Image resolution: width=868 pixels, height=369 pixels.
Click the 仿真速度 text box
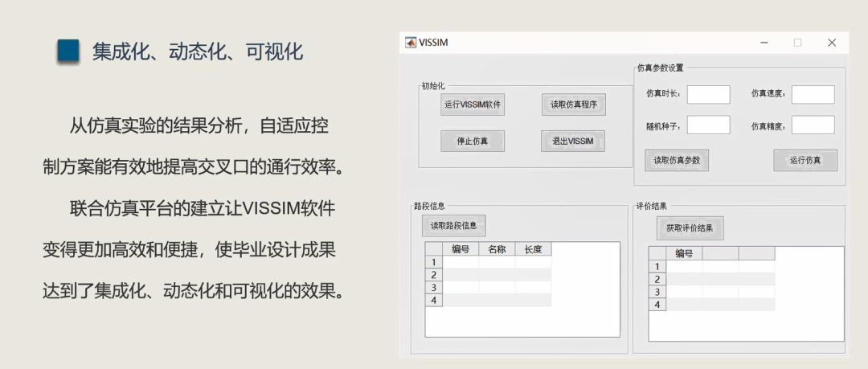pos(813,95)
